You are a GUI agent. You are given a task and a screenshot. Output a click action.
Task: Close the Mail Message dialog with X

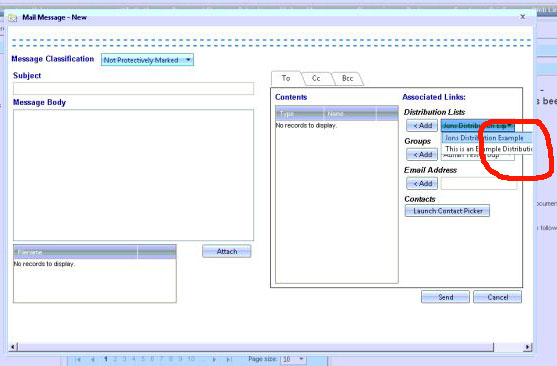(523, 17)
